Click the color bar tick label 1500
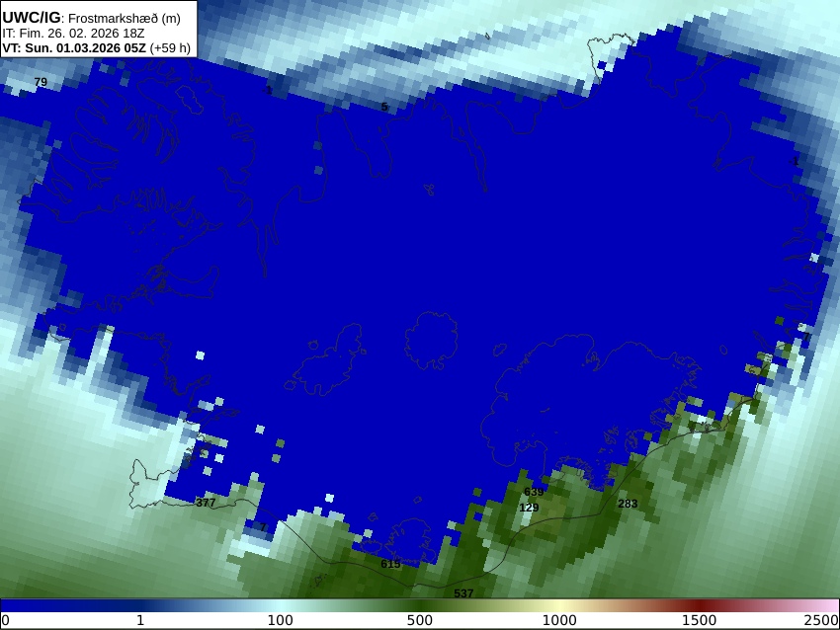 pos(699,620)
